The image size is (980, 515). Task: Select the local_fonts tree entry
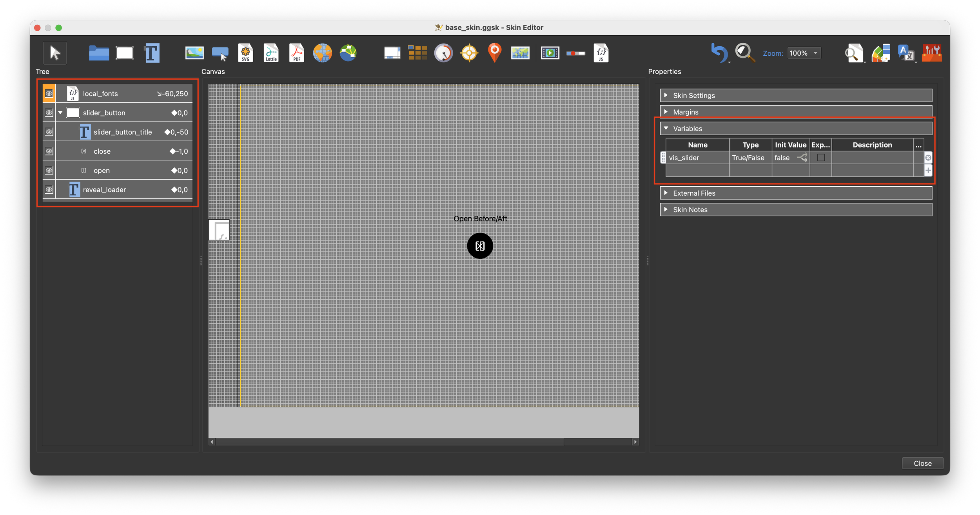(100, 93)
